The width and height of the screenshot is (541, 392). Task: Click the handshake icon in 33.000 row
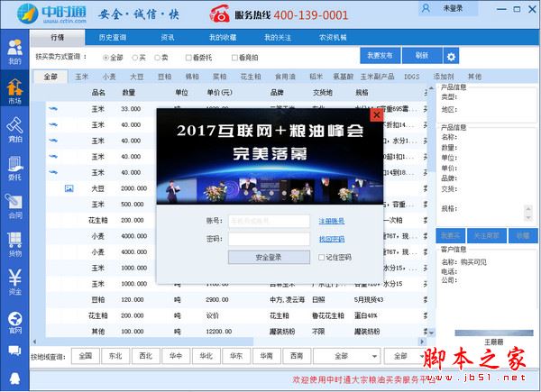pos(53,109)
